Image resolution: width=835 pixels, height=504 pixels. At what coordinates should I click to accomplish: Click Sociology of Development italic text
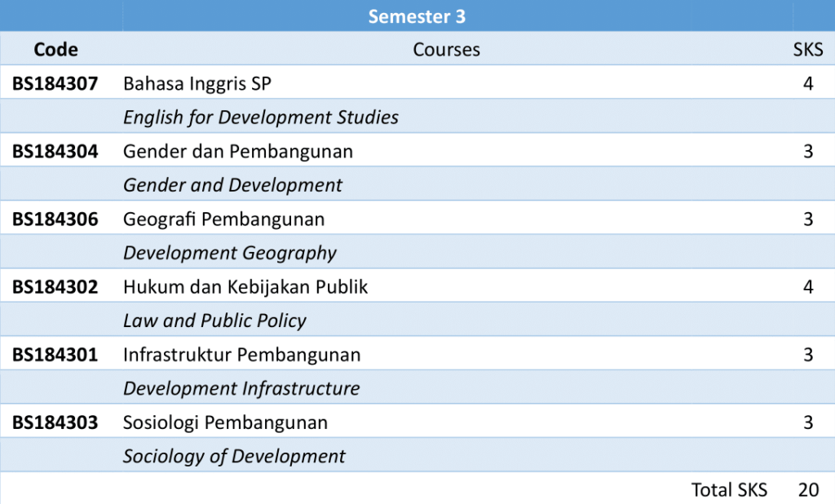coord(234,457)
